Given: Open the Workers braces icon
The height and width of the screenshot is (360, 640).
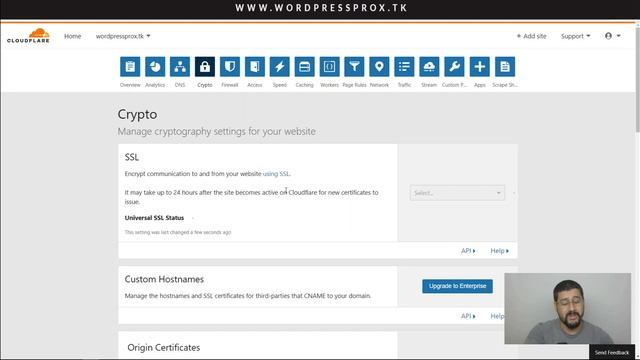Looking at the screenshot, I should pos(329,67).
